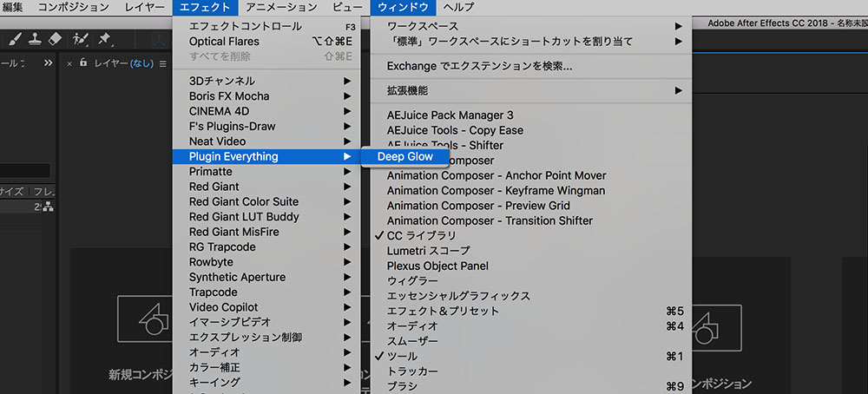The image size is (868, 394).
Task: Expand the ワークスペース submenu arrow
Action: pyautogui.click(x=678, y=26)
